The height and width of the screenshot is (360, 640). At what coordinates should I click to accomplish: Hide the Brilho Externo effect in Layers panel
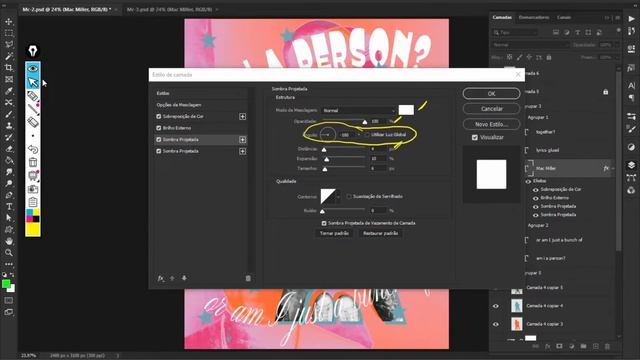(535, 198)
